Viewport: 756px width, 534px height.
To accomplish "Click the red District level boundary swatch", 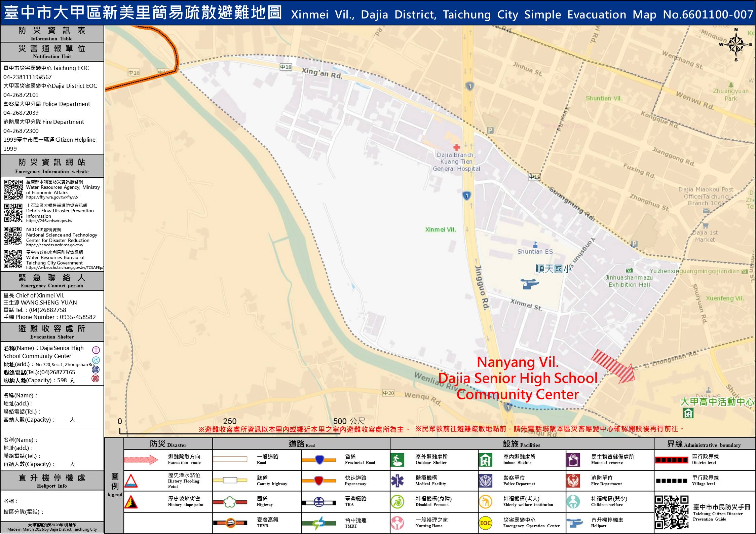I will coord(671,460).
